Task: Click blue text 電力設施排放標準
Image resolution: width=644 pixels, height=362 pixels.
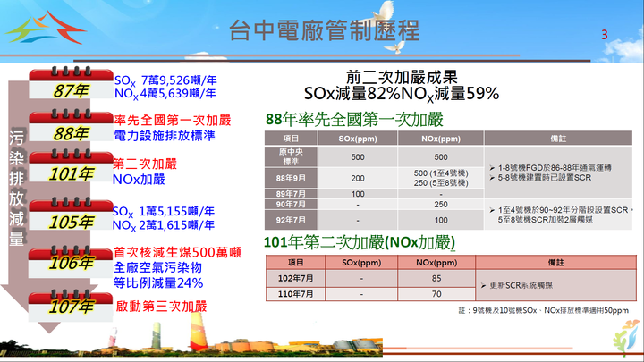Action: pos(165,136)
